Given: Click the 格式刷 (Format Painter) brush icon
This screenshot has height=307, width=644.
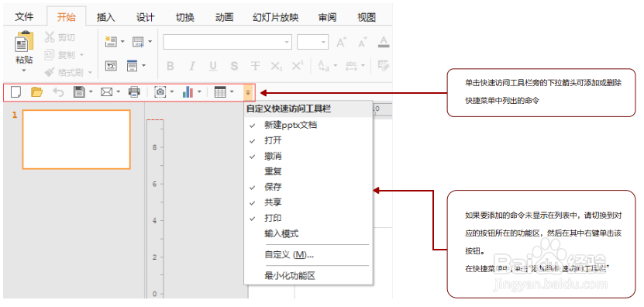Looking at the screenshot, I should [x=50, y=72].
